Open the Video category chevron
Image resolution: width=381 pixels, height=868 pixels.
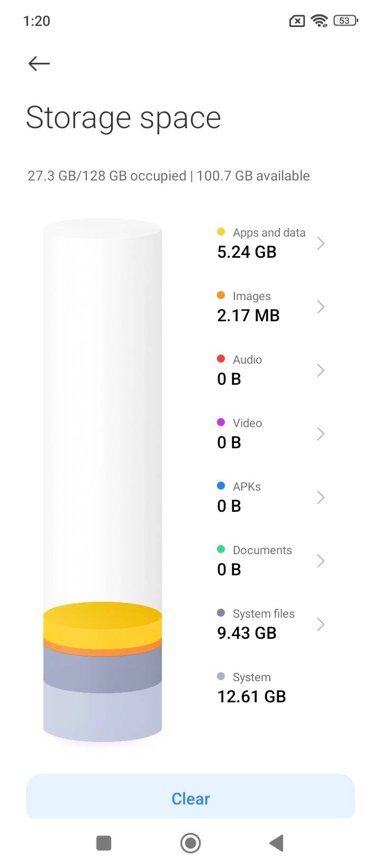point(320,434)
